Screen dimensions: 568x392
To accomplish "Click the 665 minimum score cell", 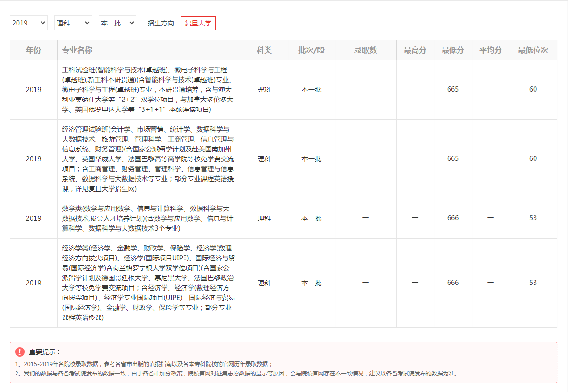I will 453,90.
